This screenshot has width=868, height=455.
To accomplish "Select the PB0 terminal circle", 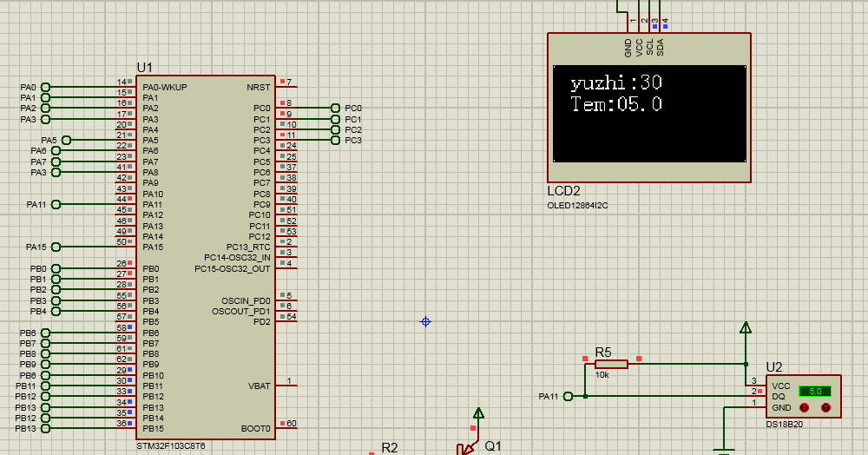I will click(x=56, y=268).
